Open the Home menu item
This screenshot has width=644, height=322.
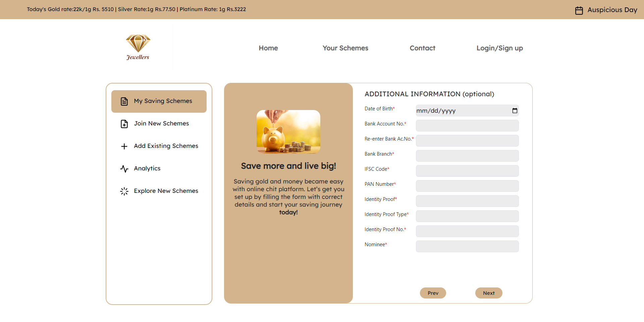point(268,48)
